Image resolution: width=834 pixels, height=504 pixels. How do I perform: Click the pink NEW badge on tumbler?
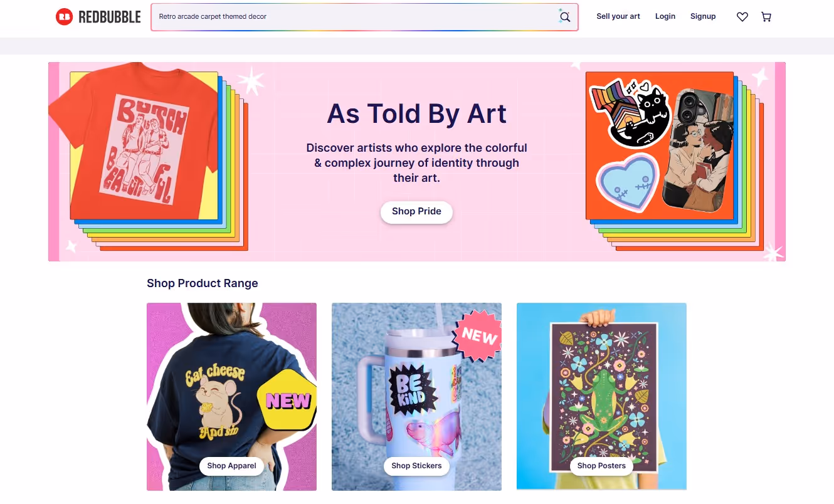click(x=478, y=335)
